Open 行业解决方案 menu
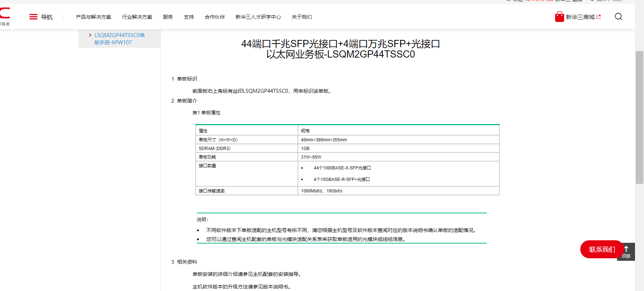Image resolution: width=644 pixels, height=291 pixels. [x=137, y=17]
